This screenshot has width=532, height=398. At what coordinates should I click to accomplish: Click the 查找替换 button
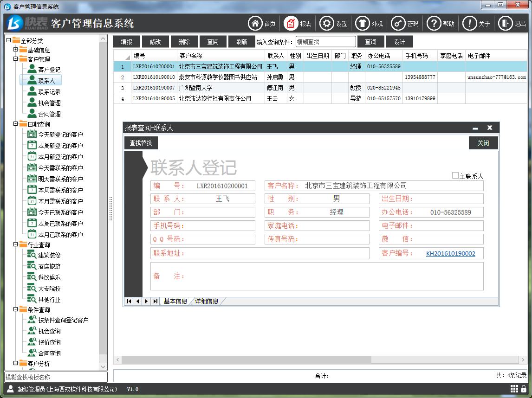point(141,143)
